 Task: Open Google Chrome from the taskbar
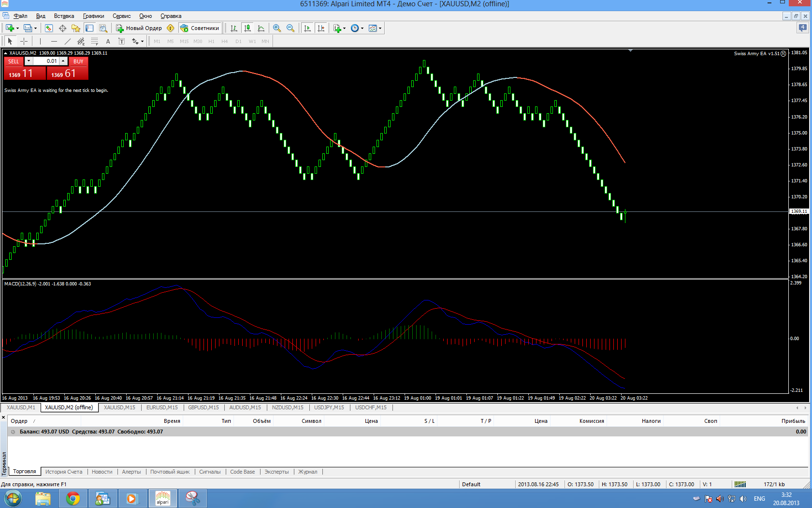point(73,498)
